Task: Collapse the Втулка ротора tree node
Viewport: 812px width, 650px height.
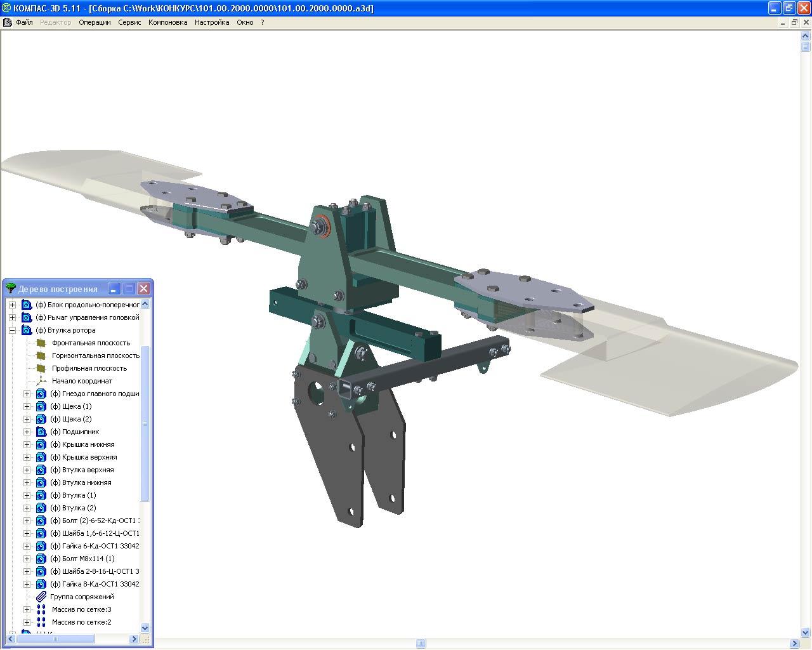Action: coord(12,330)
